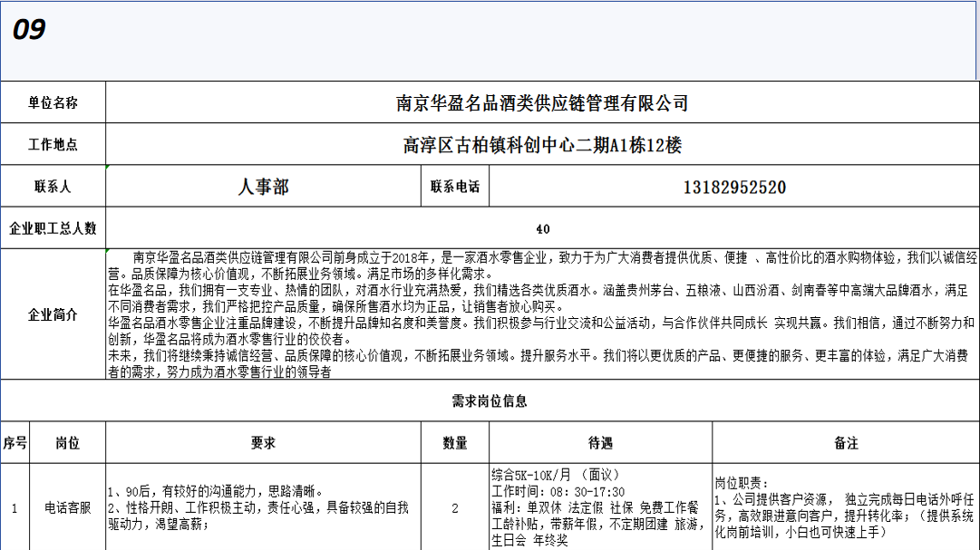Image resolution: width=980 pixels, height=550 pixels.
Task: Select the 需求岗位信息 section header
Action: pyautogui.click(x=490, y=400)
